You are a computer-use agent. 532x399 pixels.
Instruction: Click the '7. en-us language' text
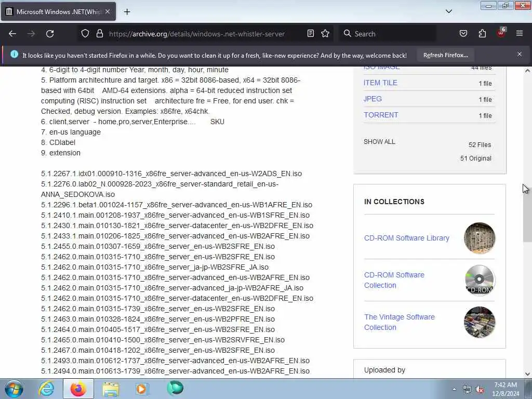pos(71,132)
